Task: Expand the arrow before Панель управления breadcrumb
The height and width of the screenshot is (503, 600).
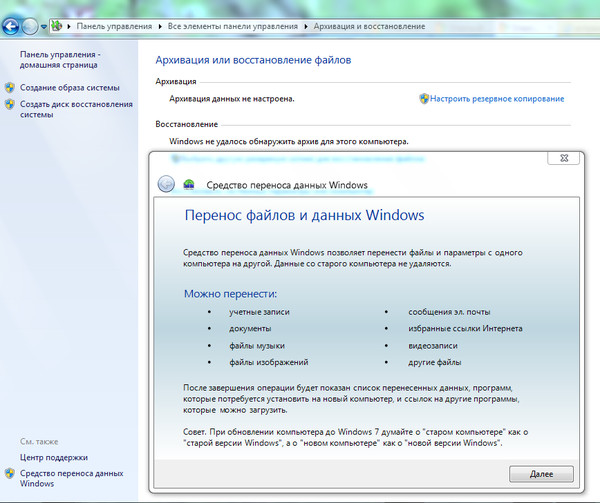Action: (x=69, y=26)
